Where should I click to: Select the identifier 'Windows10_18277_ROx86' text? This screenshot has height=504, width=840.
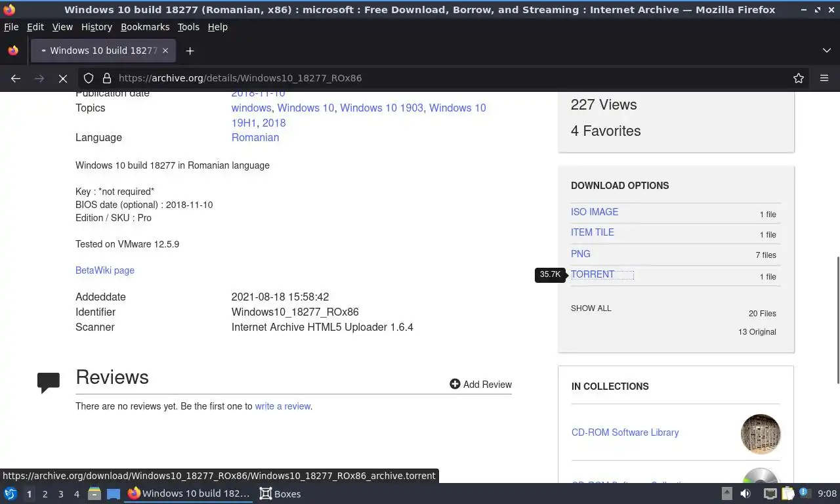coord(295,312)
